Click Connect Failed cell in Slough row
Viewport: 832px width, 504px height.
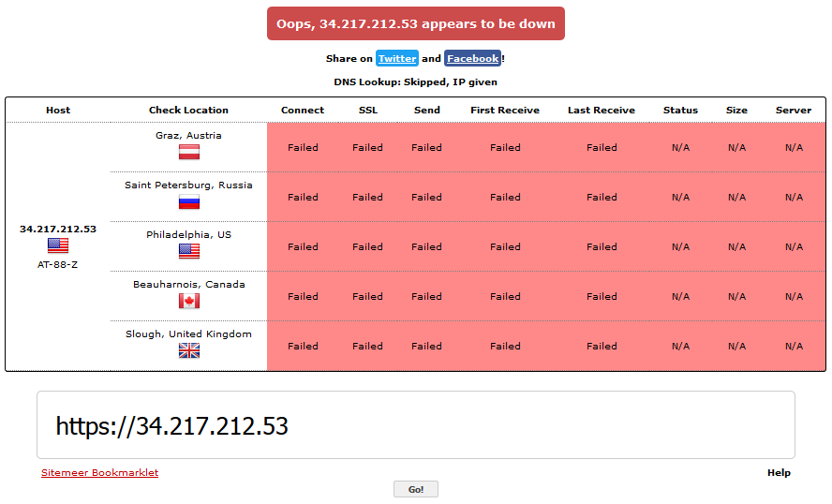pos(303,346)
